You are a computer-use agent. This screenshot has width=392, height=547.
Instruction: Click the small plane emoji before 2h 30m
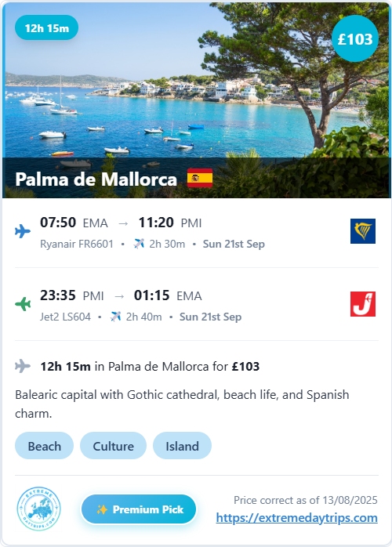139,244
